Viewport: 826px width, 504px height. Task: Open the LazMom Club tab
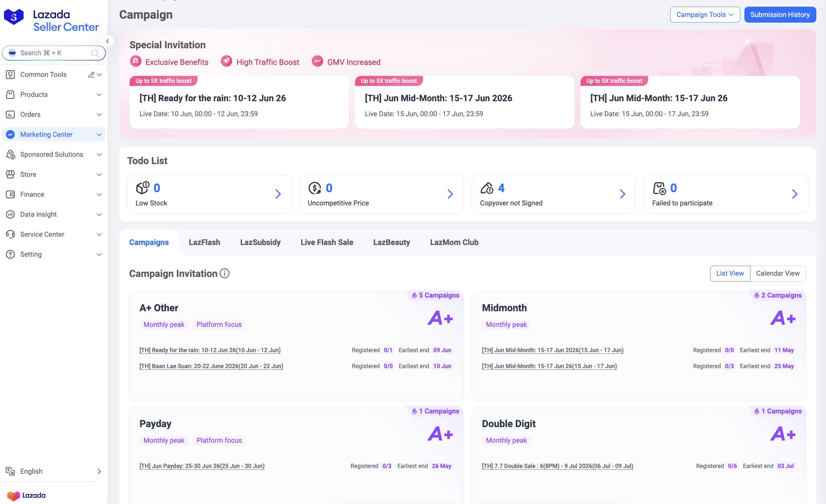(x=454, y=242)
